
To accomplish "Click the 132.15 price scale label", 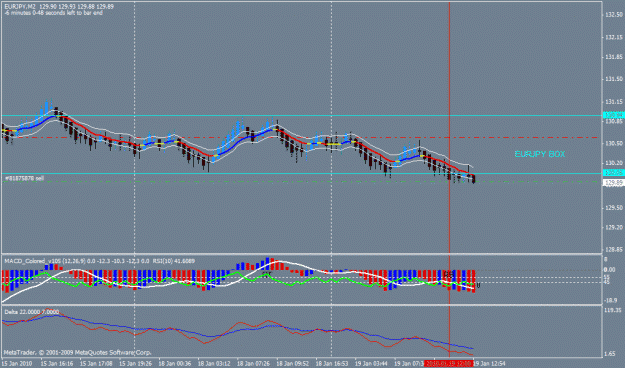I will 614,37.
